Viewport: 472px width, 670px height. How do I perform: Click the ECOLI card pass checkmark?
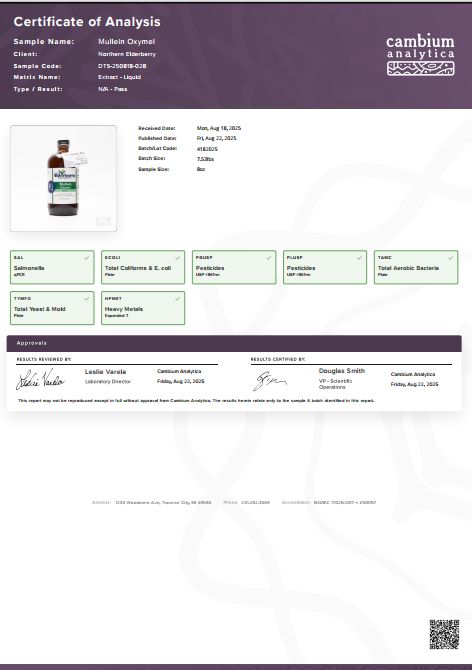coord(178,258)
